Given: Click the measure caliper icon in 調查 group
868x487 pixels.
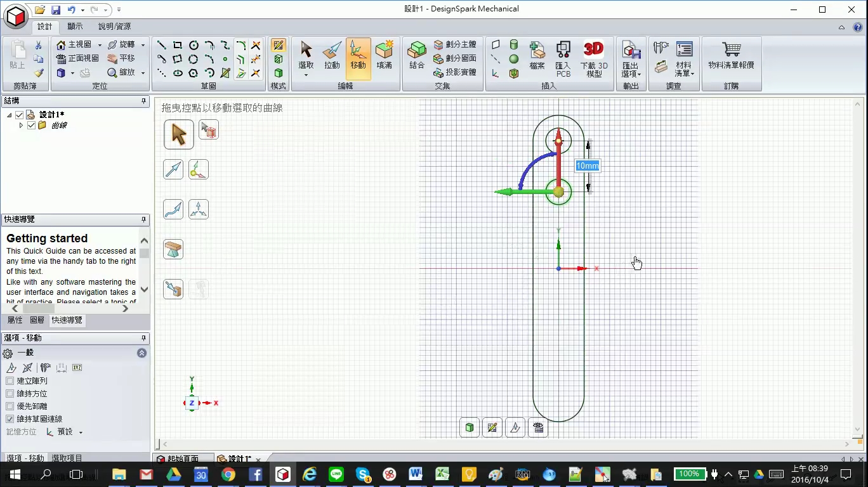Looking at the screenshot, I should pos(661,48).
